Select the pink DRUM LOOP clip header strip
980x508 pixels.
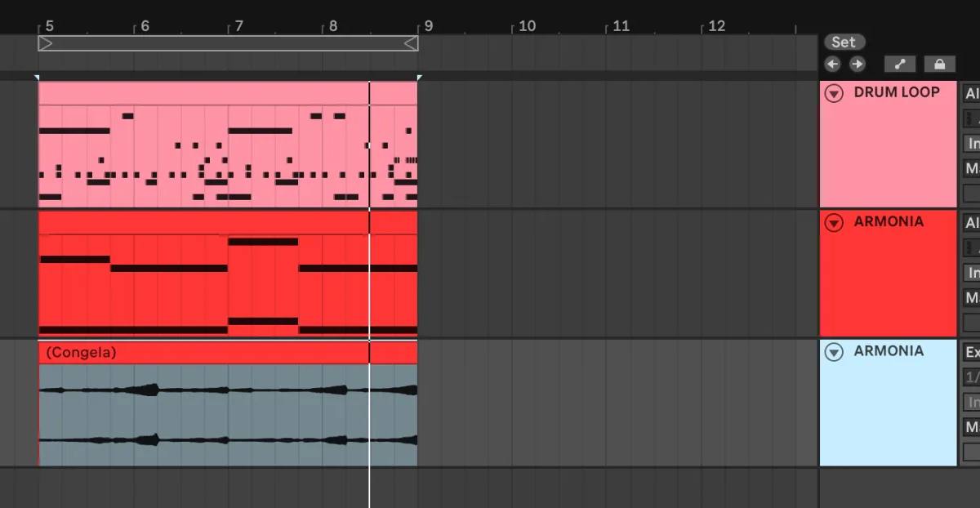[x=228, y=93]
